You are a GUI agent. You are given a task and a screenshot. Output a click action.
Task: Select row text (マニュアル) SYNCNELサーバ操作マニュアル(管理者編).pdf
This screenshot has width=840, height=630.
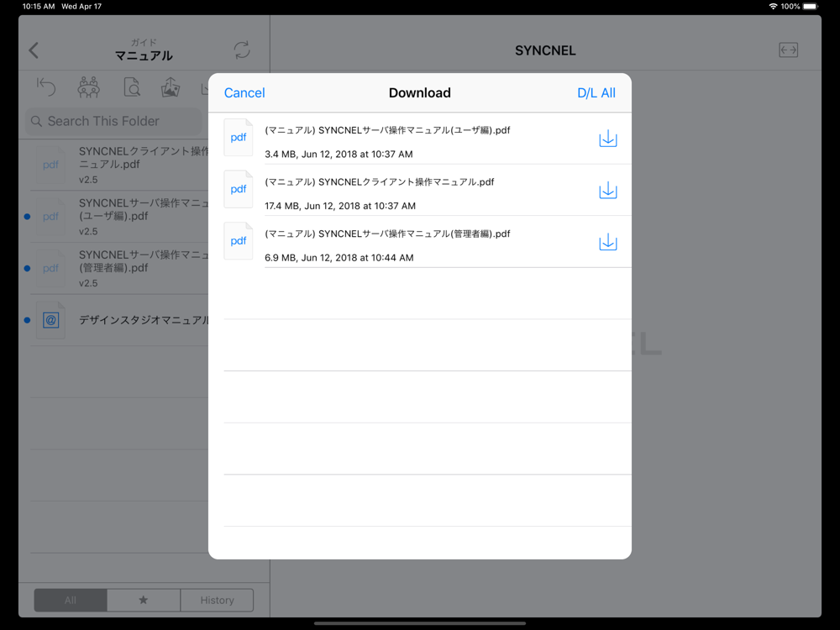click(387, 234)
